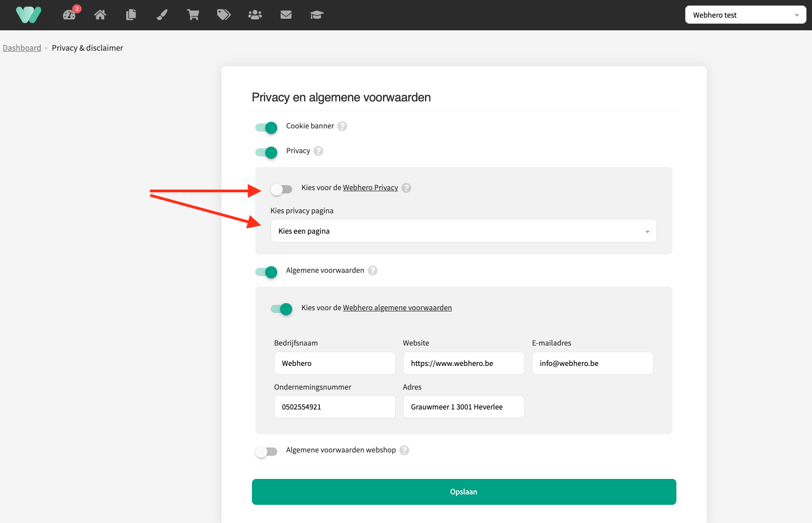Click the Dashboard breadcrumb link
This screenshot has height=523, width=812.
pos(22,48)
